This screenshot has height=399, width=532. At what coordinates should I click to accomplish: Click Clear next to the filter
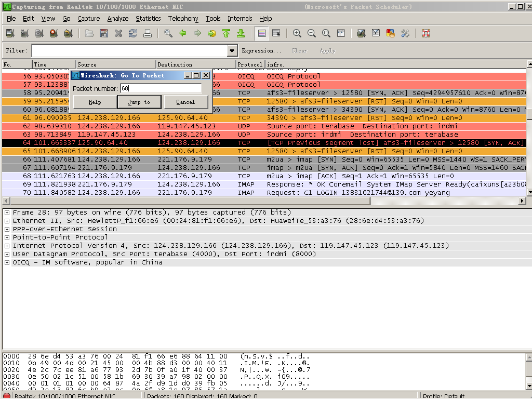[299, 50]
